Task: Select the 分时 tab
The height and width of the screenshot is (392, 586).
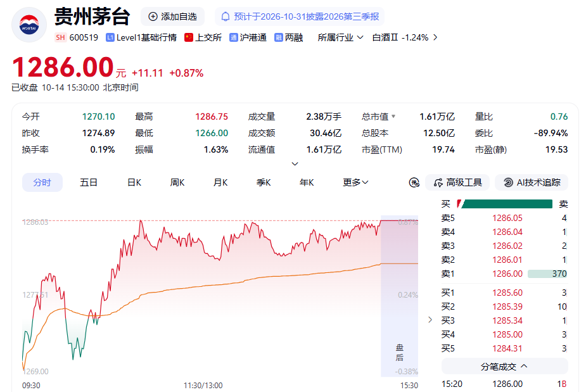Action: (42, 182)
